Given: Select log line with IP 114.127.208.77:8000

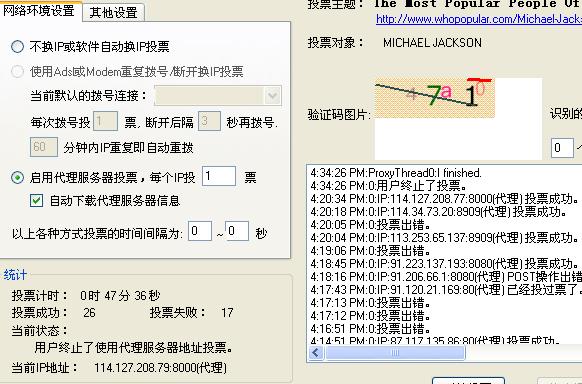Looking at the screenshot, I should tap(444, 199).
